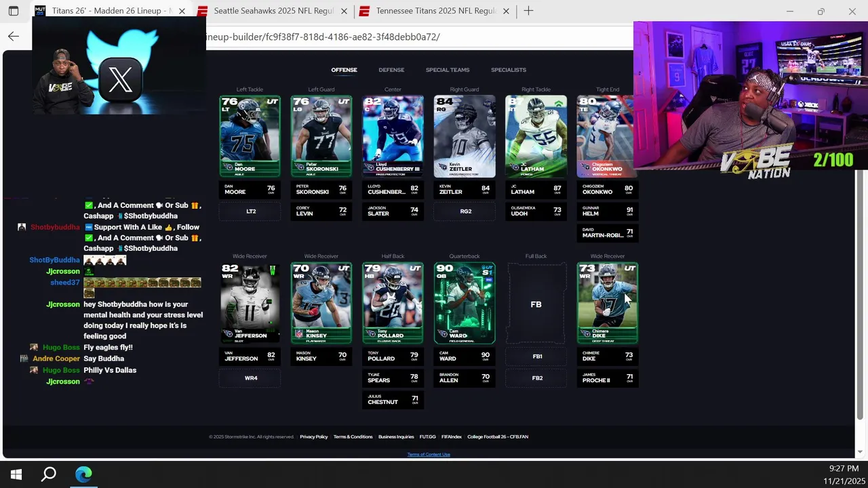This screenshot has width=868, height=488.
Task: Switch to the Special Teams tab
Action: [x=448, y=70]
